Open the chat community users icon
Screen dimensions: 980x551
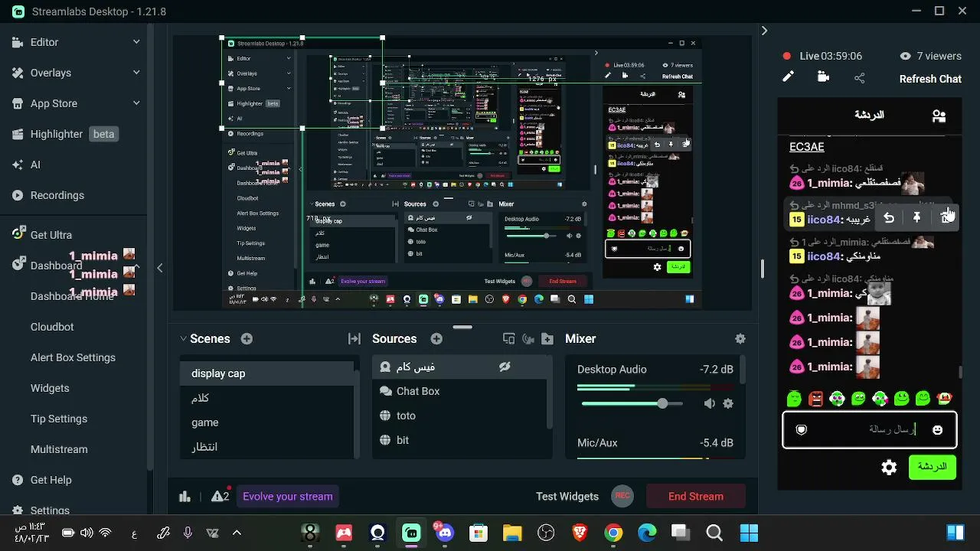coord(939,116)
